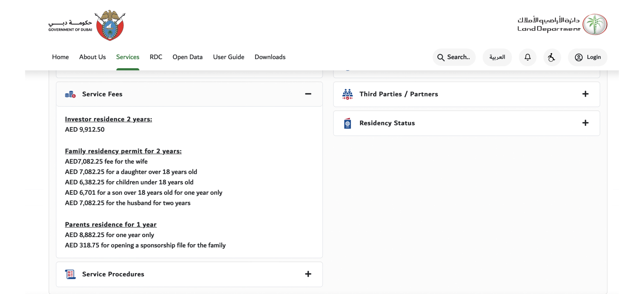Viewport: 644px width, 294px height.
Task: Open the Downloads page link
Action: click(270, 57)
